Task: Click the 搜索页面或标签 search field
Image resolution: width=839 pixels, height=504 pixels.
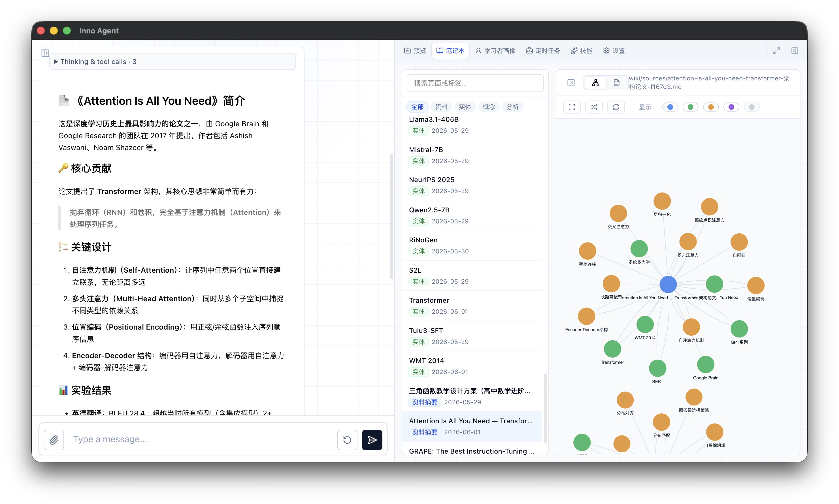Action: [x=475, y=83]
